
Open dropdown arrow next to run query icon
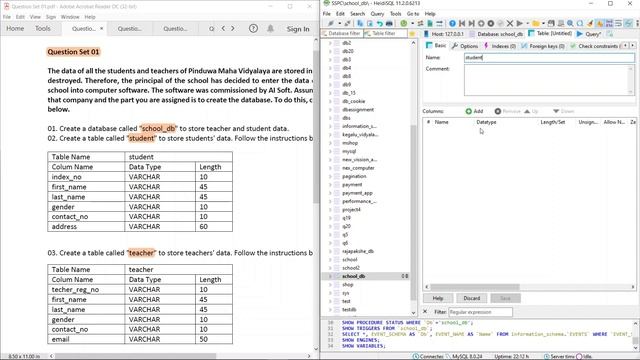tap(527, 23)
